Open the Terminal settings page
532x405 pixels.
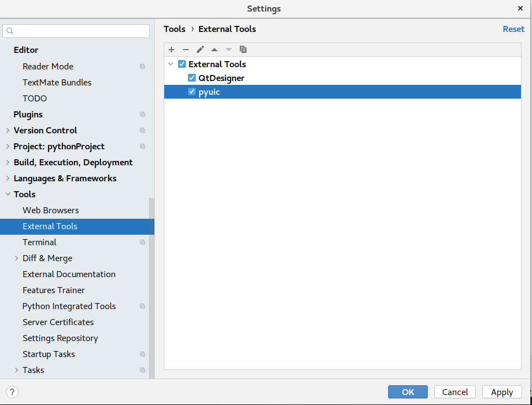point(39,242)
